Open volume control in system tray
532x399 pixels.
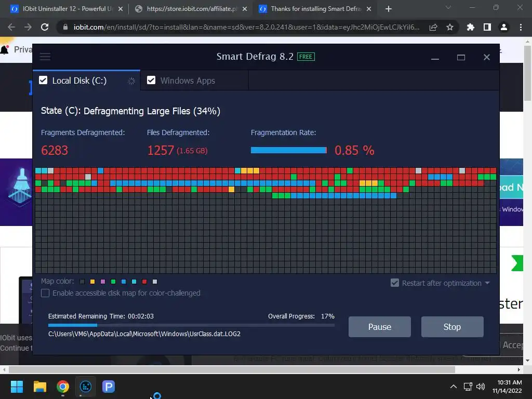pyautogui.click(x=481, y=387)
